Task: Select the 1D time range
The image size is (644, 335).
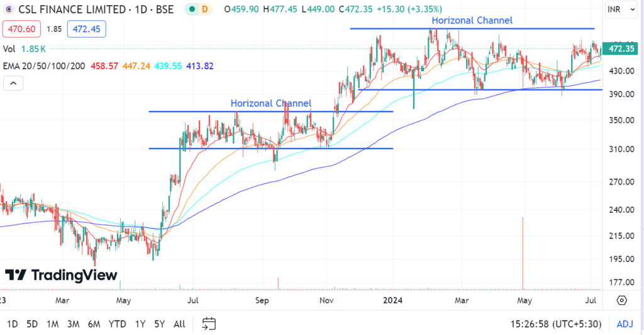Action: [13, 324]
